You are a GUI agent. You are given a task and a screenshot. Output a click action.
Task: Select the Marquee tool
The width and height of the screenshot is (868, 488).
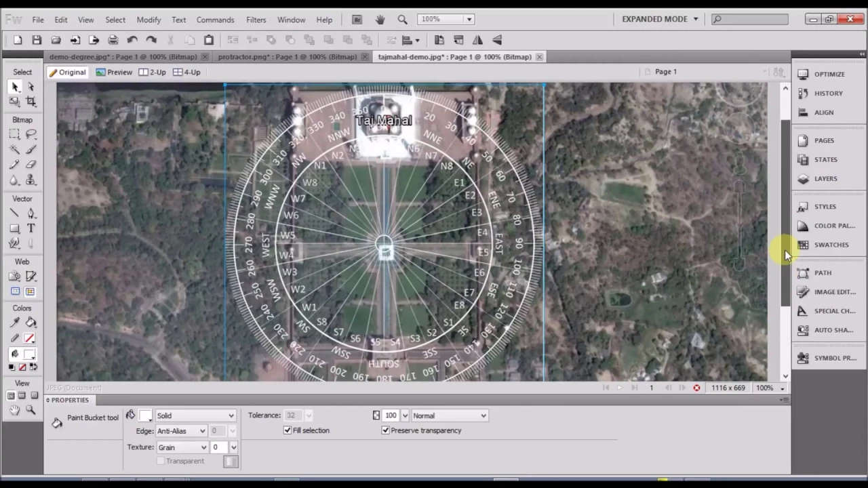click(x=14, y=134)
